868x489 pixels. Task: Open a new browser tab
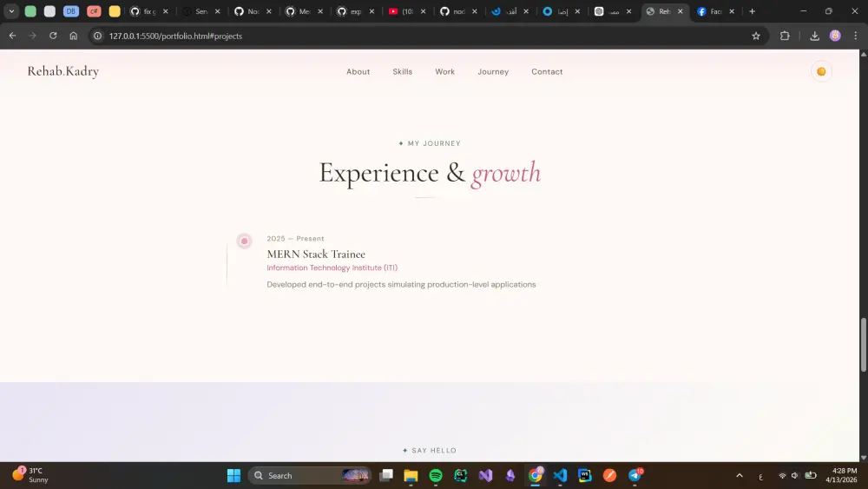tap(752, 11)
